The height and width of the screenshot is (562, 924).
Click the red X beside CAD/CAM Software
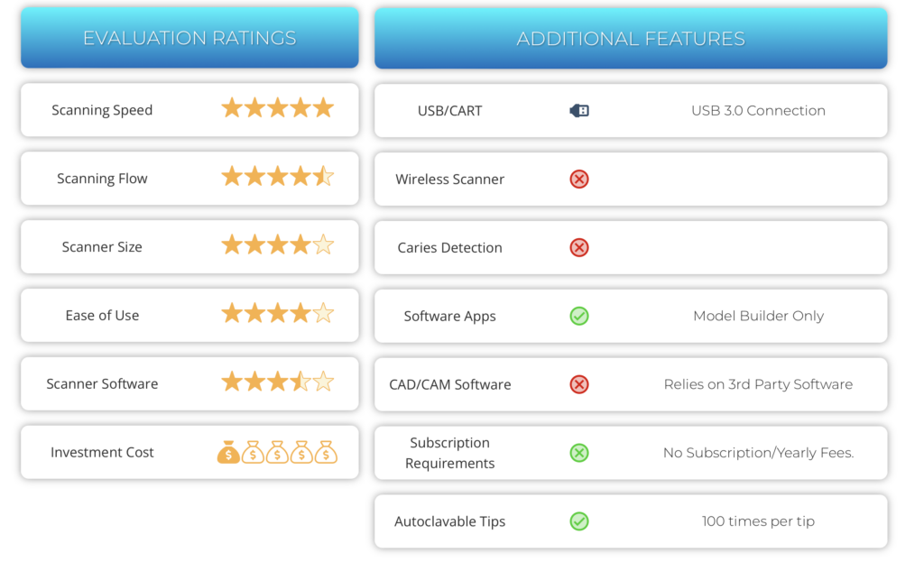coord(579,384)
